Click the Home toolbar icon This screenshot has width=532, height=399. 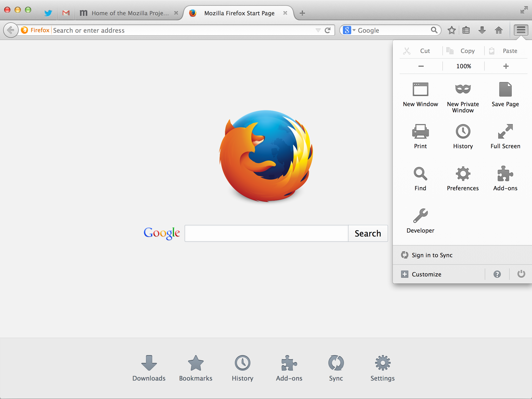(x=498, y=30)
